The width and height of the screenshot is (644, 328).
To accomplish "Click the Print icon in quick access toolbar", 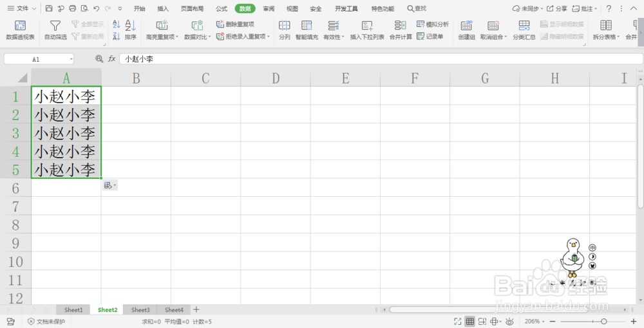I will pos(73,8).
